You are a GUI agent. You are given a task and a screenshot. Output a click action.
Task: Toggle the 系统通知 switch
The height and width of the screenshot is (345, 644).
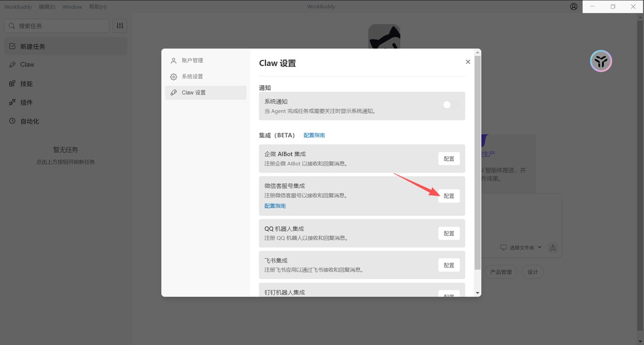(450, 105)
